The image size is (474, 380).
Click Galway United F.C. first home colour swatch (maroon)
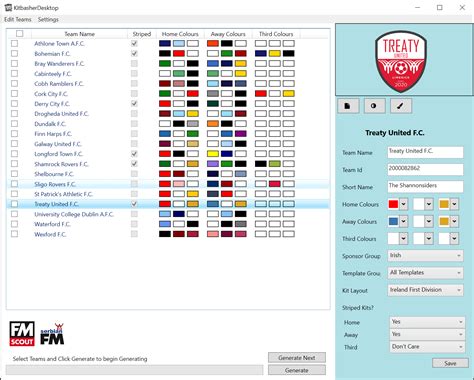165,144
